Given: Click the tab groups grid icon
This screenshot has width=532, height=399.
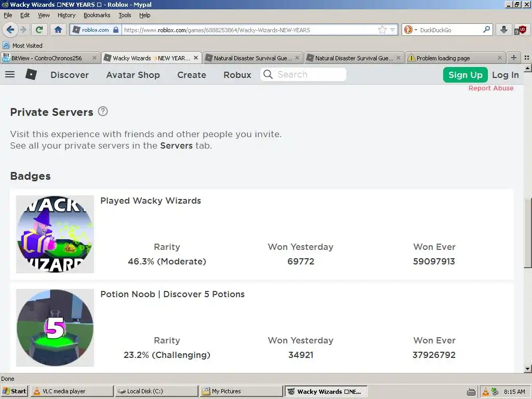Looking at the screenshot, I should pos(527,58).
